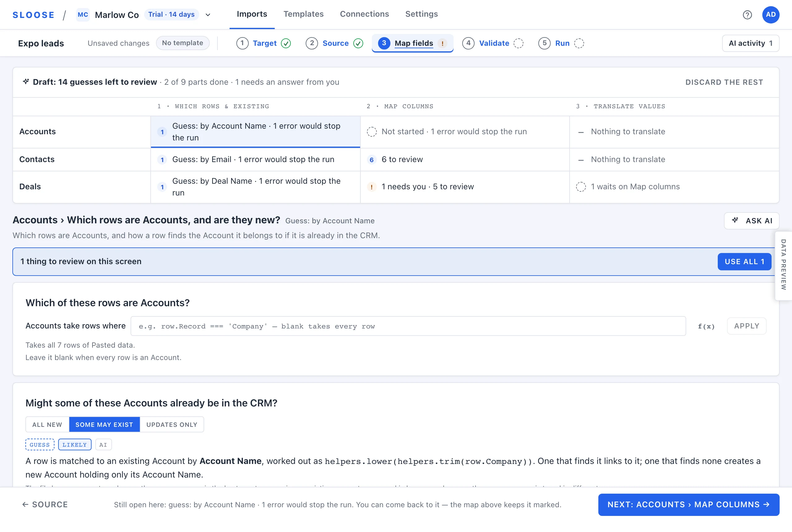This screenshot has height=532, width=792.
Task: Select the Some may exist option
Action: 104,424
